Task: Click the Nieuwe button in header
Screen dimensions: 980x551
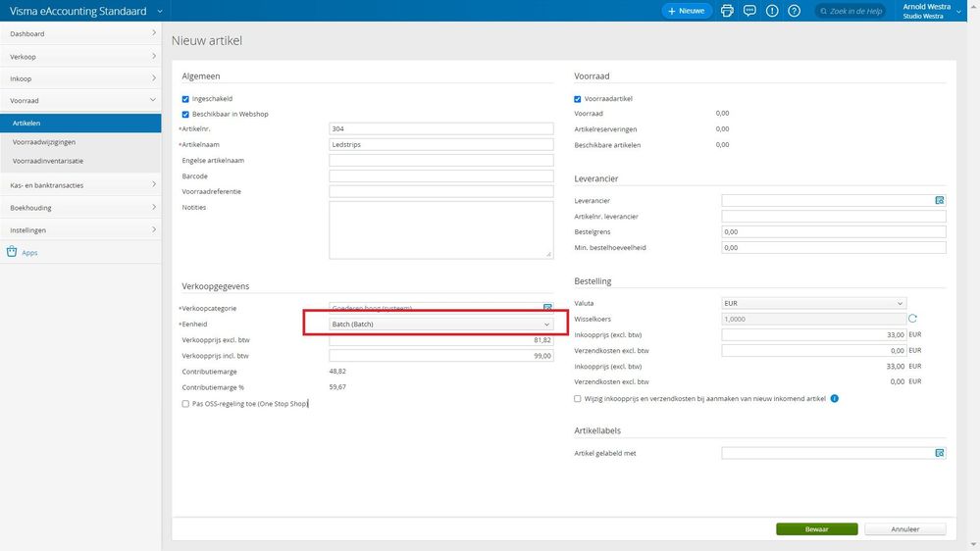Action: click(685, 11)
